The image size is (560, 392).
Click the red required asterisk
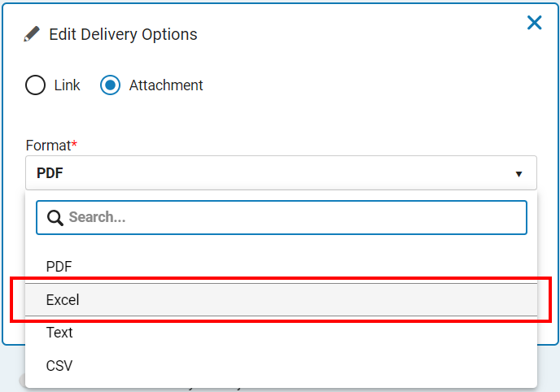click(x=74, y=143)
